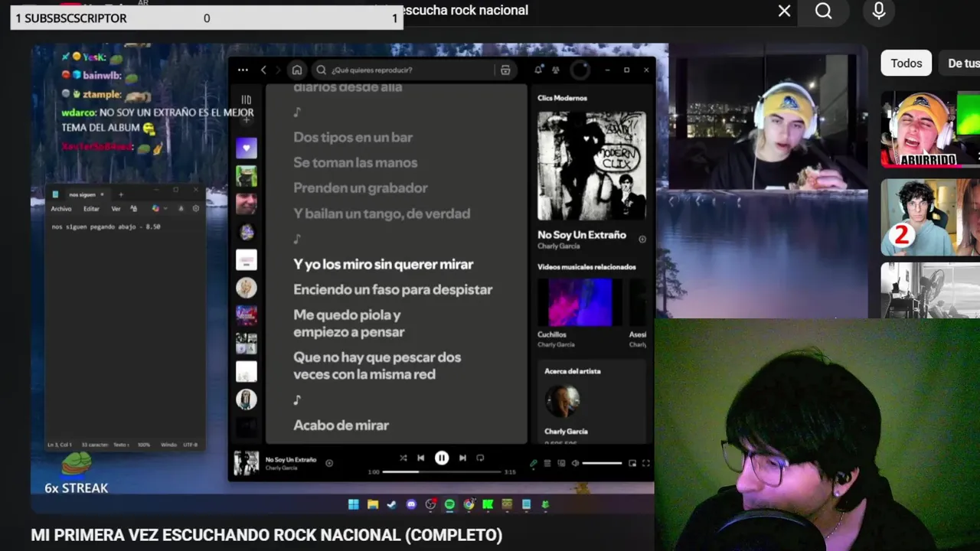The height and width of the screenshot is (551, 980).
Task: Open Connect to a device icon
Action: (x=561, y=463)
